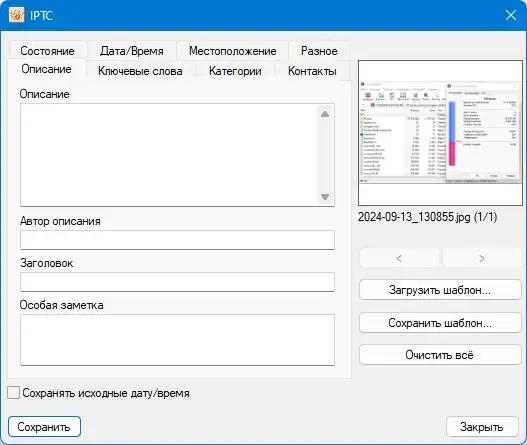Open the Ключевые слова tab
Viewport: 527px width, 445px height.
tap(140, 71)
